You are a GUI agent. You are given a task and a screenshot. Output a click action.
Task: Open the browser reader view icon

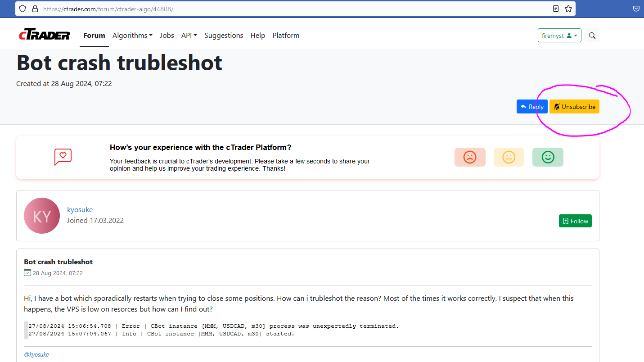(556, 9)
